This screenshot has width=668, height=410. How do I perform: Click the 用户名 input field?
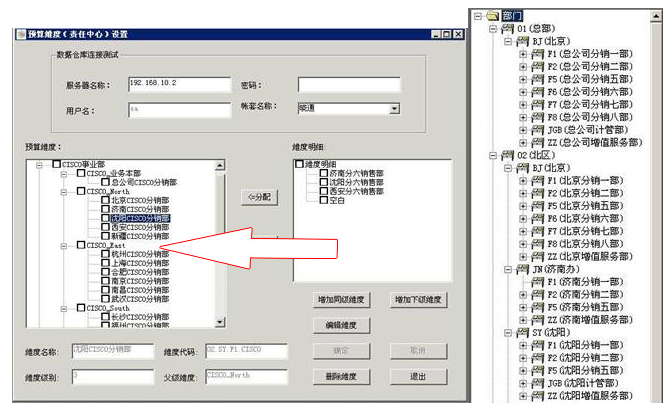179,110
